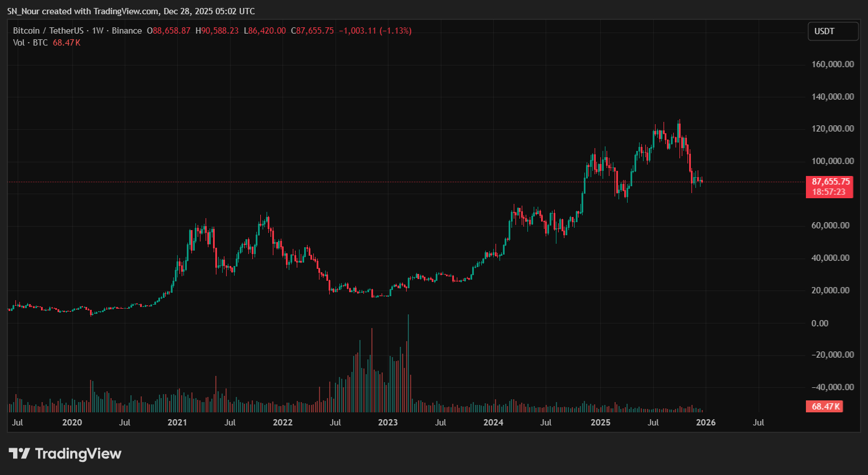Viewport: 868px width, 475px height.
Task: Click the current price label 87,655.75
Action: [x=830, y=182]
